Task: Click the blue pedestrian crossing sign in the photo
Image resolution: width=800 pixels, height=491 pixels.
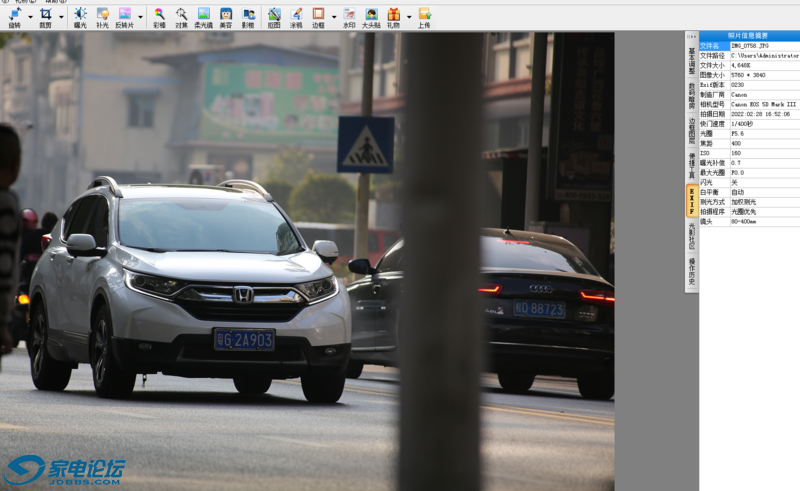Action: pyautogui.click(x=365, y=144)
